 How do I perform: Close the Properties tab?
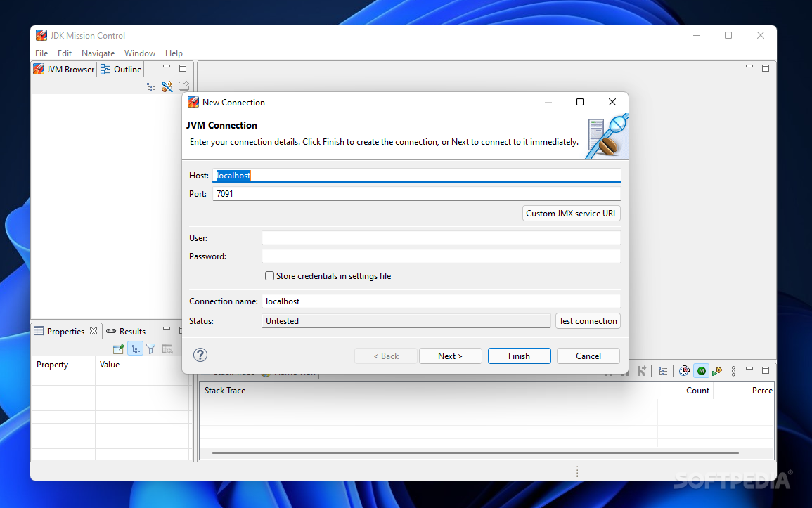point(94,331)
